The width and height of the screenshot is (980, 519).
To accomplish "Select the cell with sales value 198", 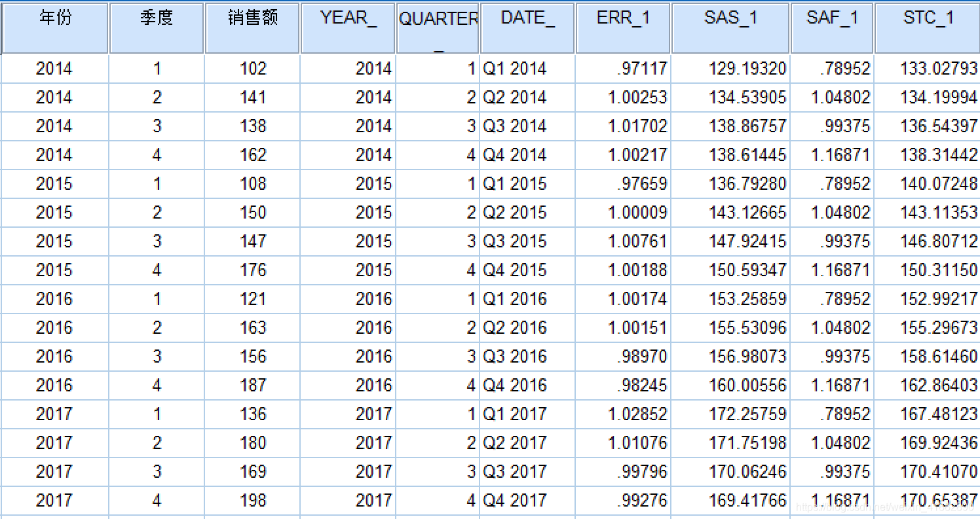I will click(252, 501).
